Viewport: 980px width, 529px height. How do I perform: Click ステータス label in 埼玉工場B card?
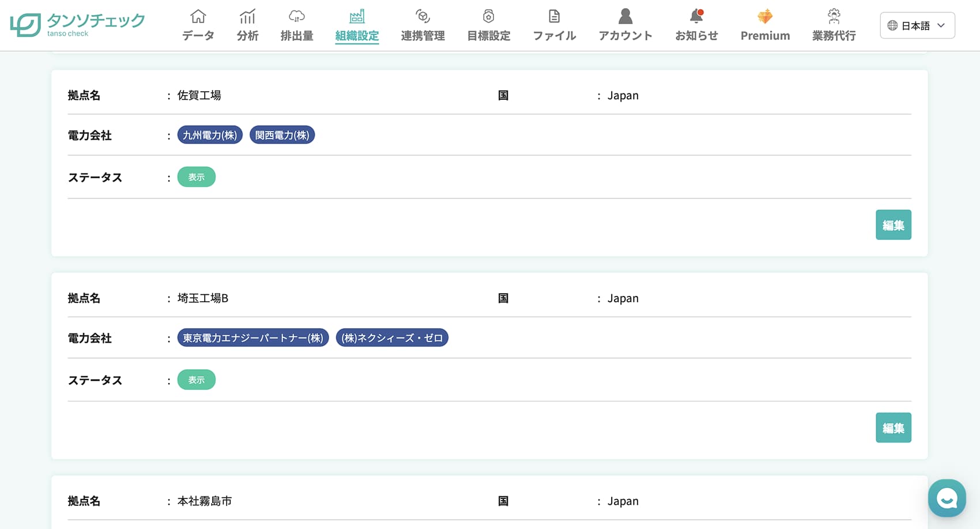[x=95, y=380]
